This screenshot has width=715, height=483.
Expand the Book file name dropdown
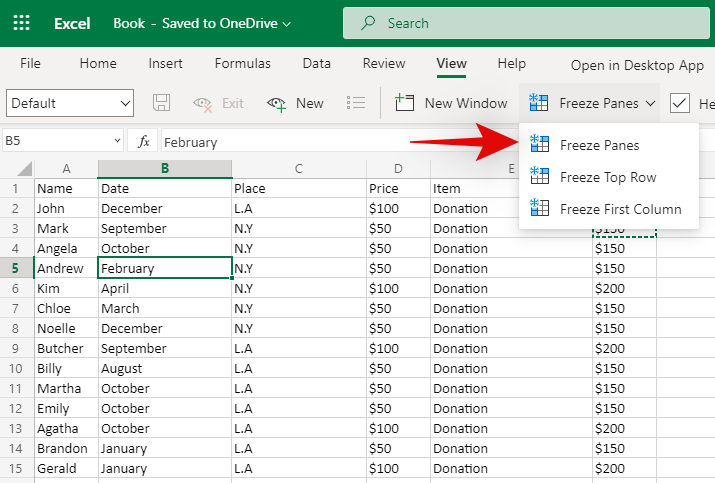(x=287, y=22)
